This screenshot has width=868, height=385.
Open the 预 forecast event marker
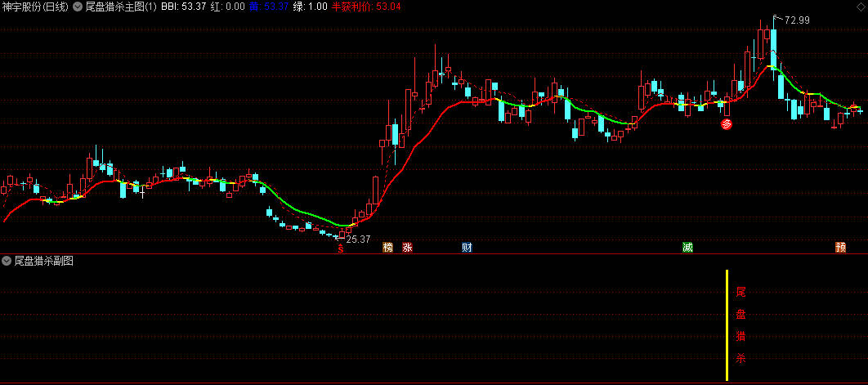pos(840,248)
